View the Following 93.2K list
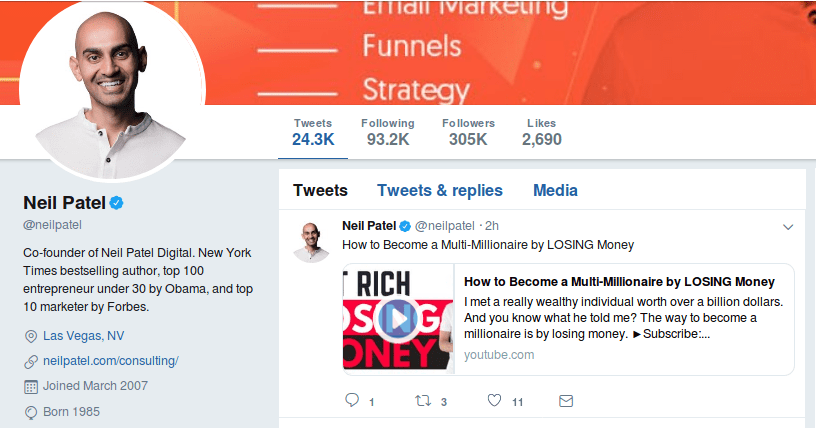This screenshot has height=428, width=816. coord(388,132)
